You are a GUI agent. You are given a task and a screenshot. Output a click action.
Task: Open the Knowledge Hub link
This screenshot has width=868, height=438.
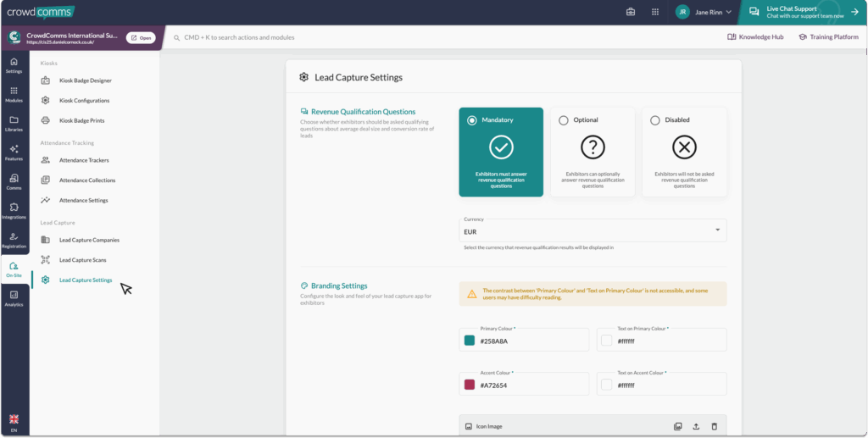tap(755, 37)
